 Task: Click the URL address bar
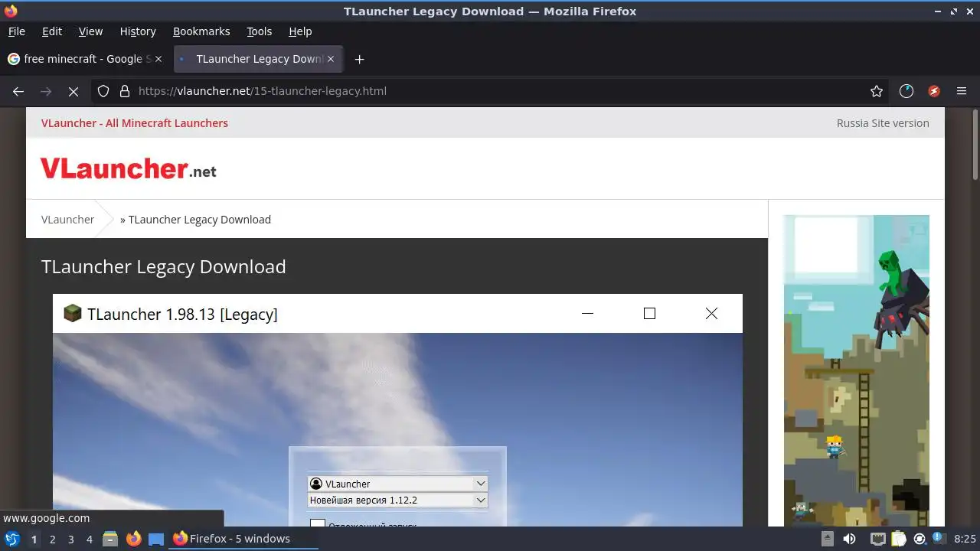(490, 91)
